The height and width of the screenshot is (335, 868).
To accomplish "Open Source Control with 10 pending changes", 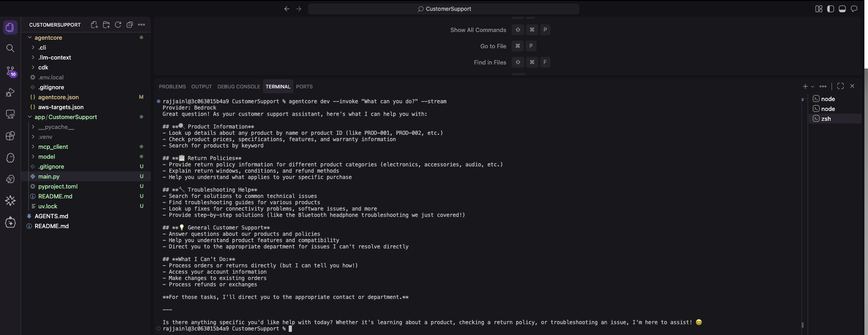I will (10, 71).
